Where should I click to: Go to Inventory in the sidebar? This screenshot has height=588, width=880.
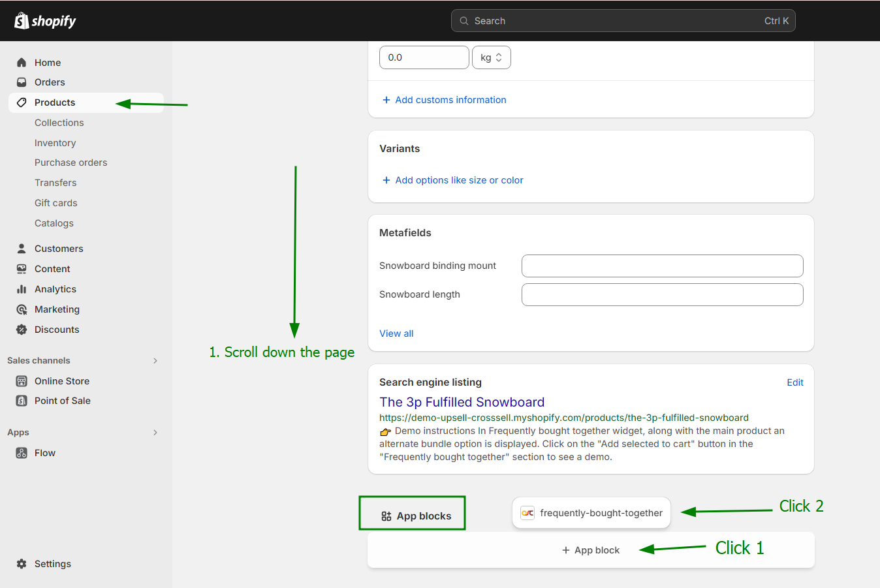[x=55, y=143]
